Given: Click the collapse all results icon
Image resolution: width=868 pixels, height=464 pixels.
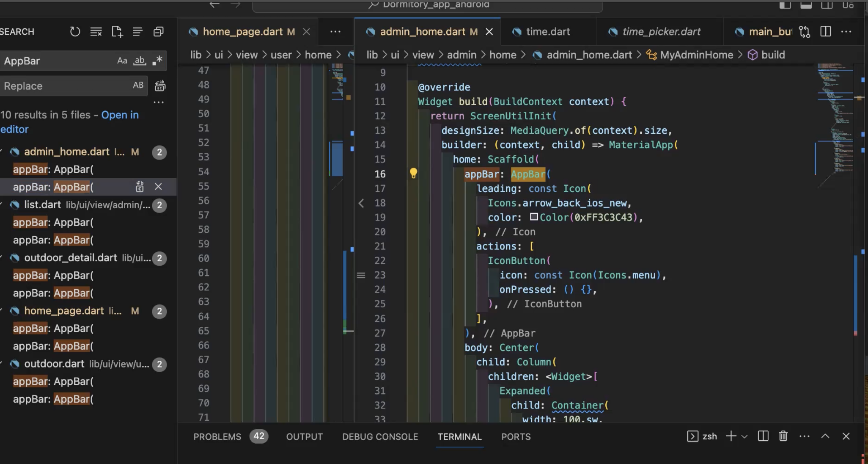Looking at the screenshot, I should coord(158,32).
